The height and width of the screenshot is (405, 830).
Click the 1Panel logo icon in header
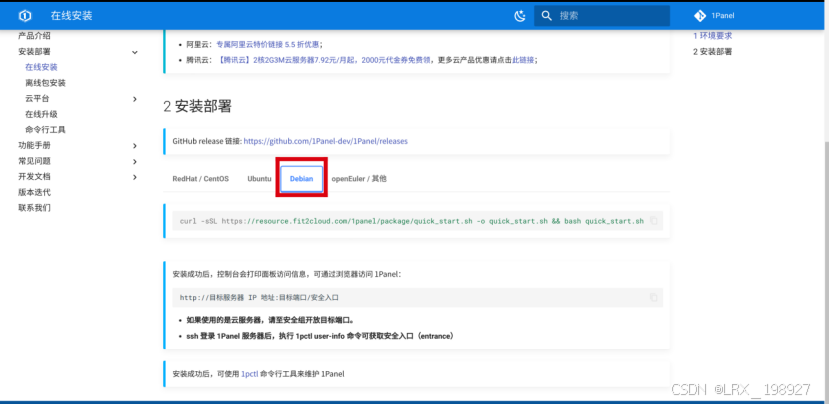(25, 16)
